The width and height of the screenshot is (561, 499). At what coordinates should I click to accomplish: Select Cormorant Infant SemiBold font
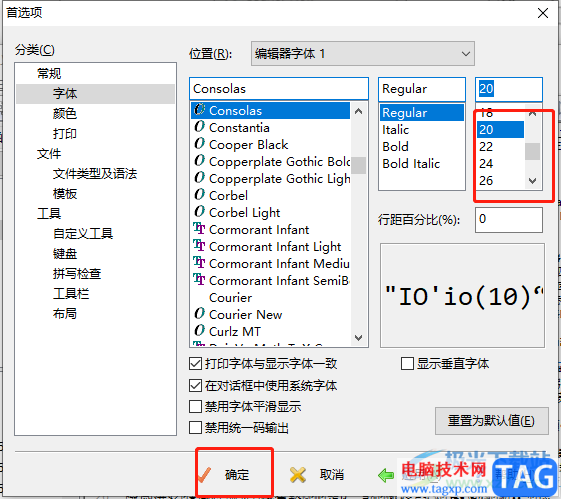click(270, 280)
